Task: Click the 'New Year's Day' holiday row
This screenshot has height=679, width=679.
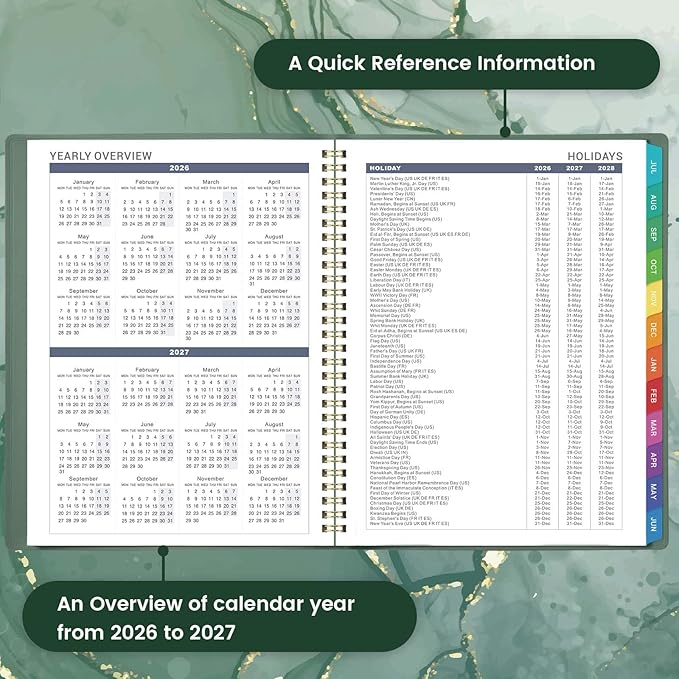Action: click(494, 178)
